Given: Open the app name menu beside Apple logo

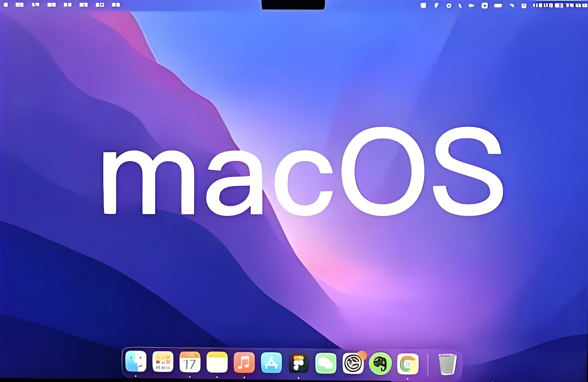Looking at the screenshot, I should tap(20, 5).
